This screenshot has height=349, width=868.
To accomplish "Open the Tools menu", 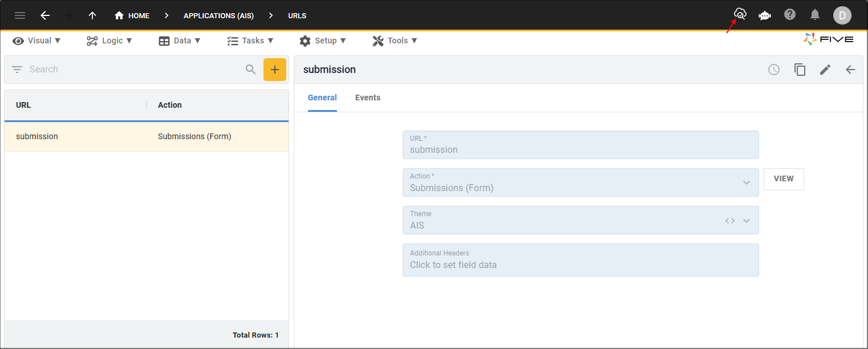I will [x=395, y=40].
